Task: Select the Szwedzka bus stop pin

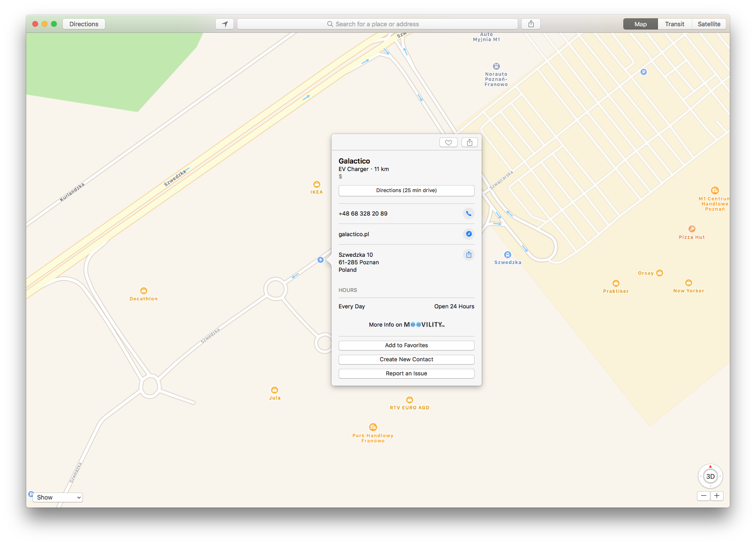Action: pyautogui.click(x=507, y=255)
